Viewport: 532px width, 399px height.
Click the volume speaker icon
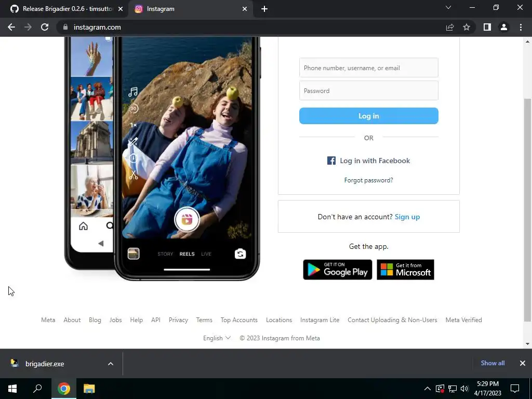point(464,389)
